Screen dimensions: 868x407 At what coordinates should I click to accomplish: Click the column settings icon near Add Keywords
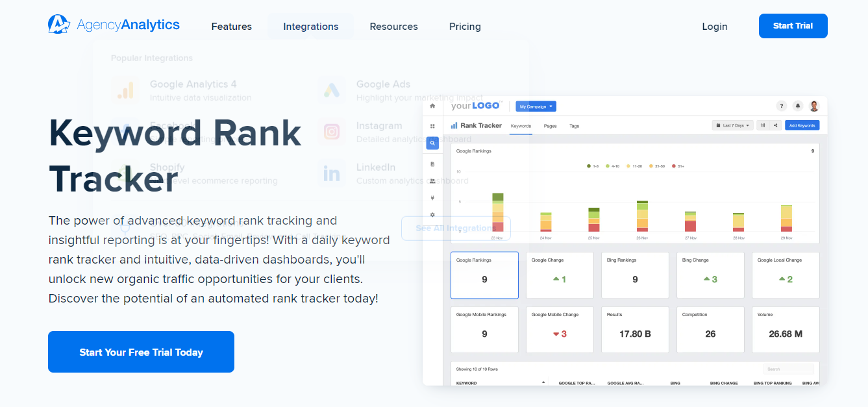click(x=763, y=125)
